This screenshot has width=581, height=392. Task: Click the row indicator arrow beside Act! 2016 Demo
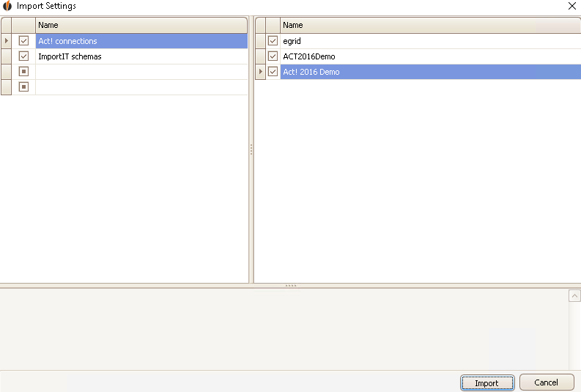click(261, 72)
